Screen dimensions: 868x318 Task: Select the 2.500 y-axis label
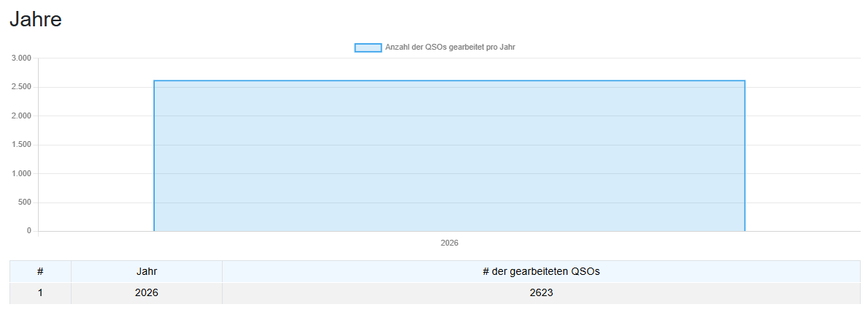pos(21,87)
